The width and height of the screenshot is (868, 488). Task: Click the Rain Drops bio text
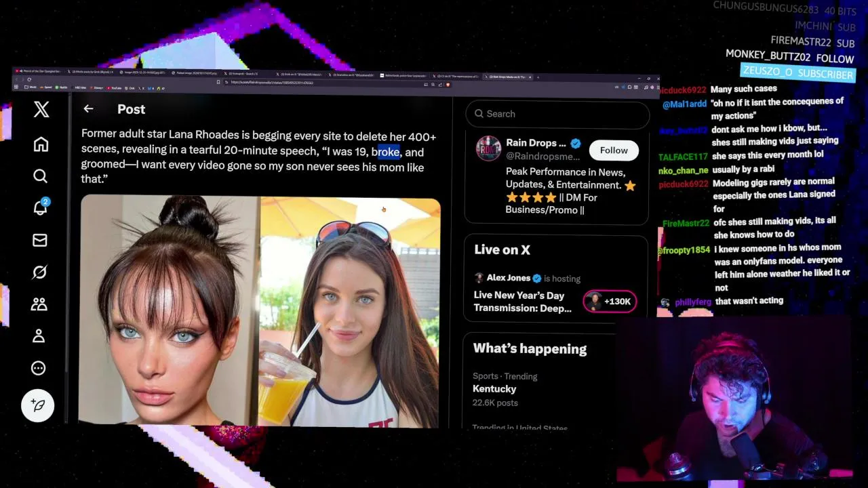pyautogui.click(x=570, y=190)
